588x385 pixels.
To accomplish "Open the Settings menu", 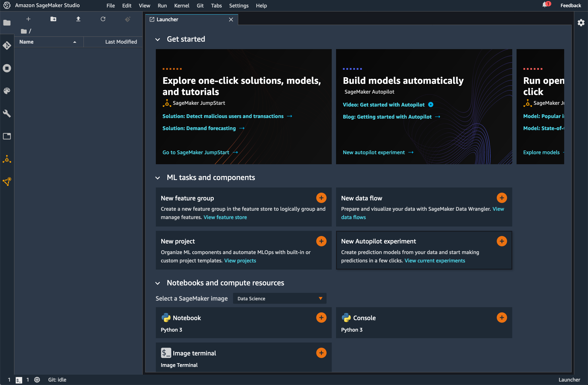I will click(x=239, y=6).
